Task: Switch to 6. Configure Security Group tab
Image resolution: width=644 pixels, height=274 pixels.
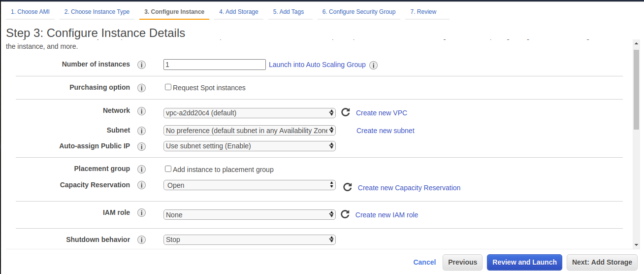Action: tap(358, 12)
